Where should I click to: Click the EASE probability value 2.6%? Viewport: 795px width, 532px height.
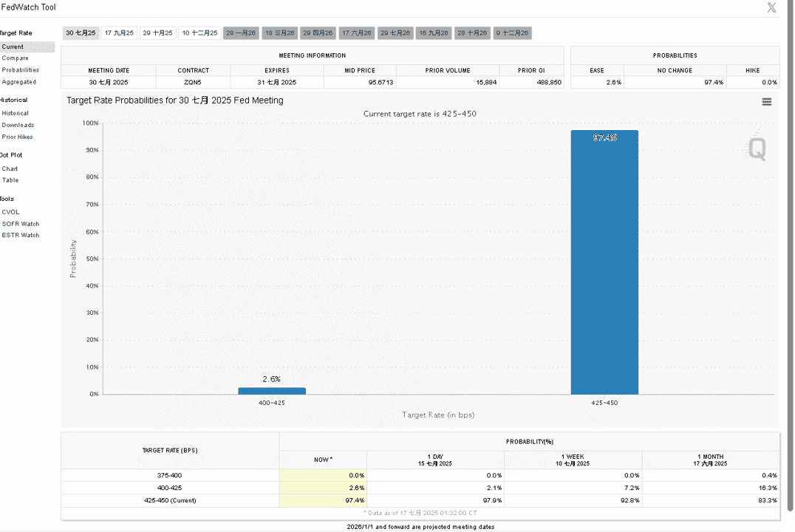597,82
